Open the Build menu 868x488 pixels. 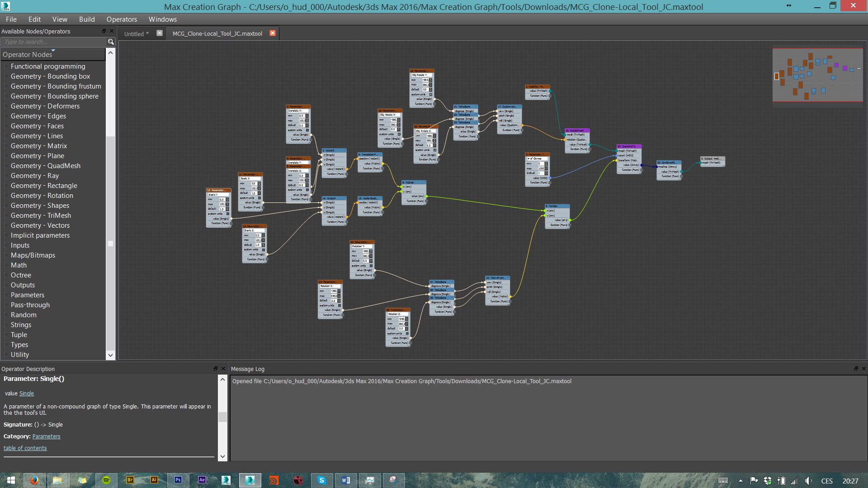coord(87,19)
